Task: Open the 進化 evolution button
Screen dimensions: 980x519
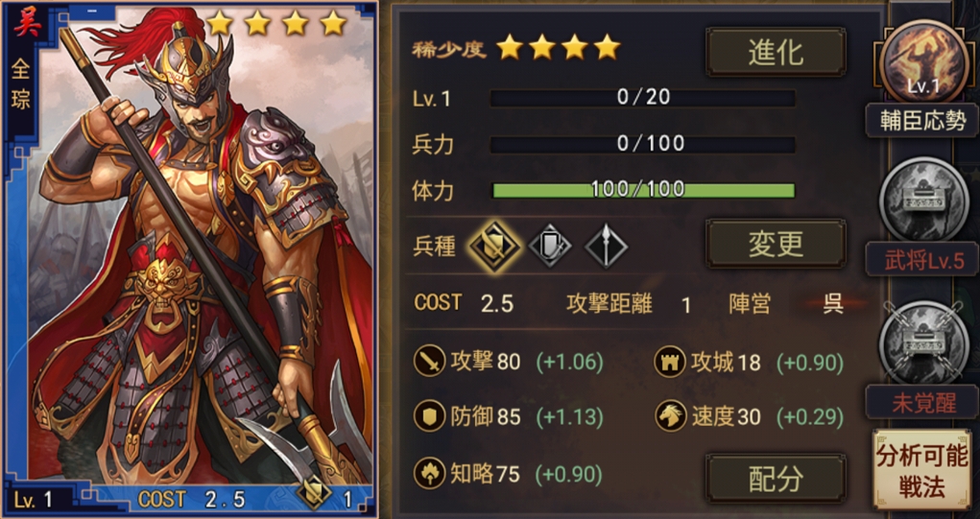Action: [x=776, y=53]
